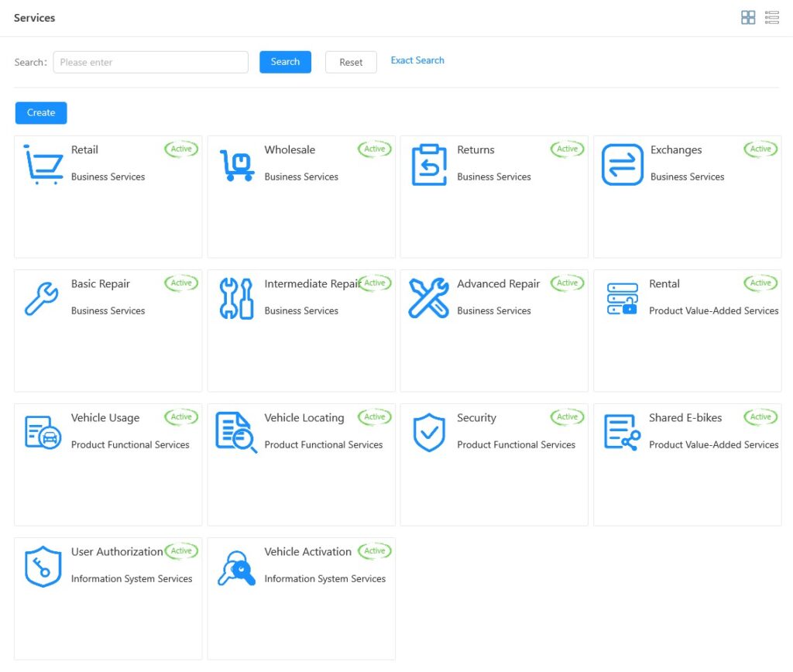
Task: Click the Search button
Action: (285, 62)
